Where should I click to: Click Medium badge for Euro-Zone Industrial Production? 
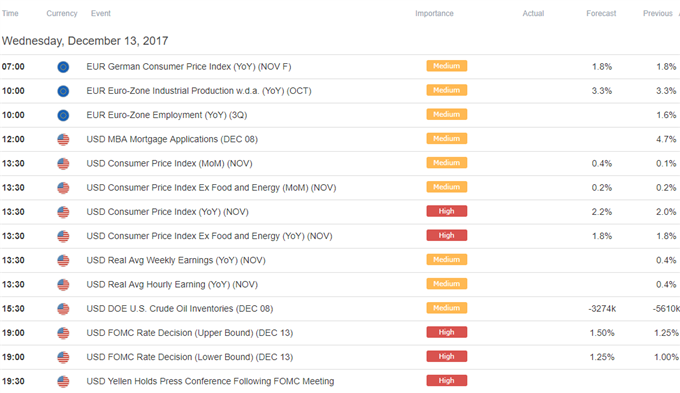[x=447, y=90]
